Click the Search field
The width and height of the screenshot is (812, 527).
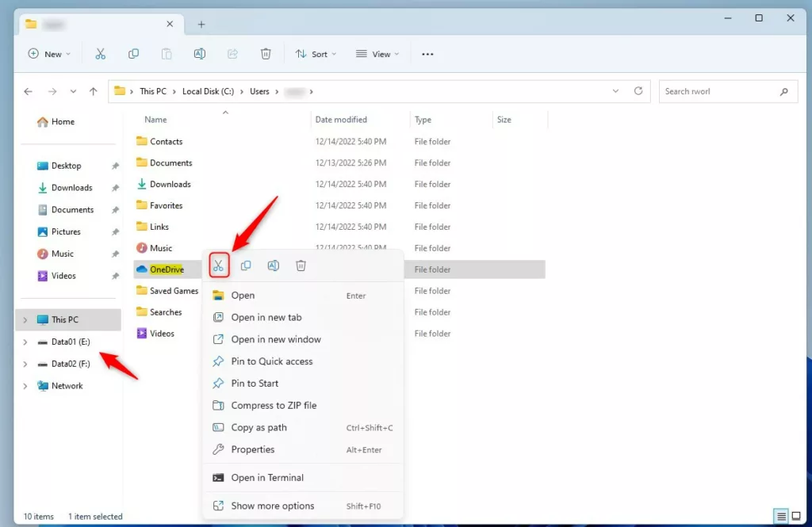(x=718, y=91)
